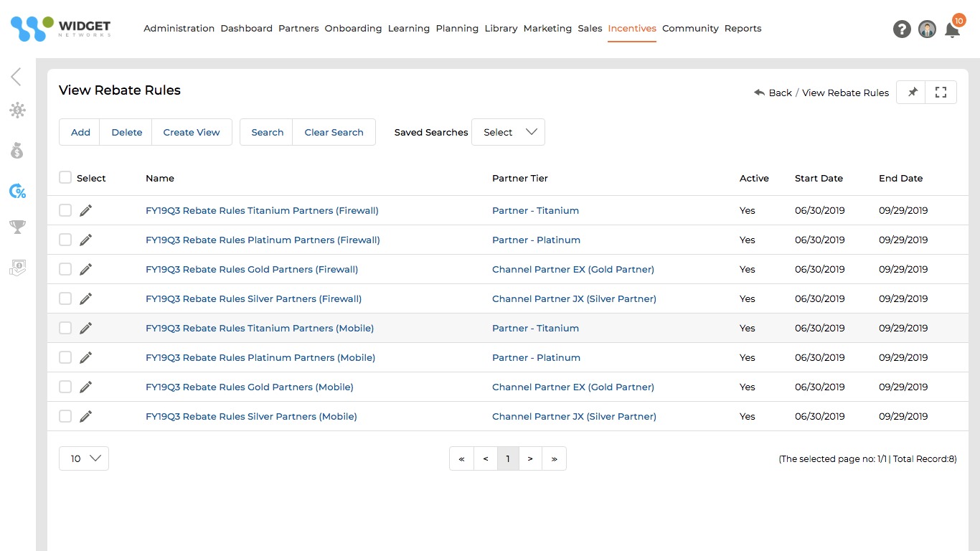Open Channel Partner JX (Silver Partner) link in Firewall row
The width and height of the screenshot is (980, 551).
(x=574, y=298)
